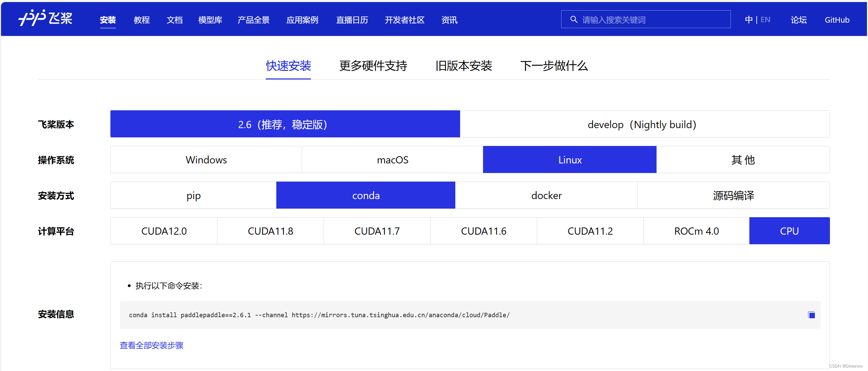Copy the conda install command
Viewport: 868px width, 371px height.
(811, 315)
